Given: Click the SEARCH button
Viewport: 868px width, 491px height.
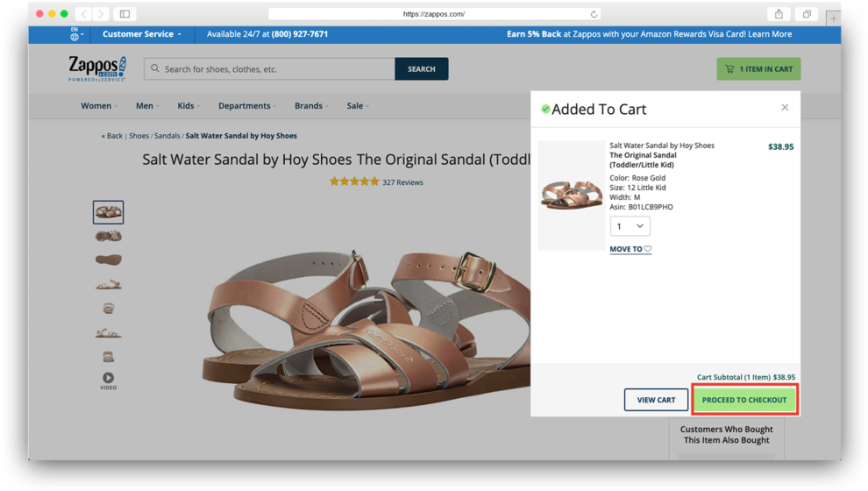Looking at the screenshot, I should [x=421, y=68].
